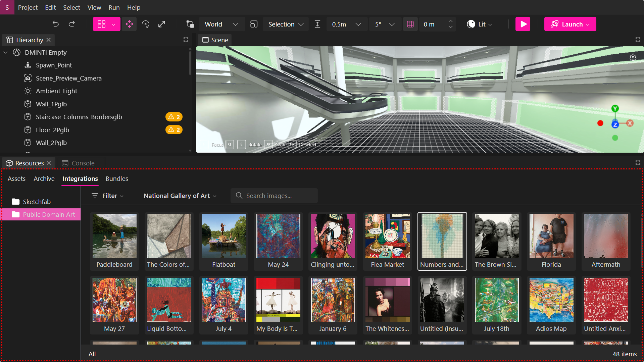The width and height of the screenshot is (644, 362).
Task: Switch to the Archive tab in Resources
Action: click(44, 178)
